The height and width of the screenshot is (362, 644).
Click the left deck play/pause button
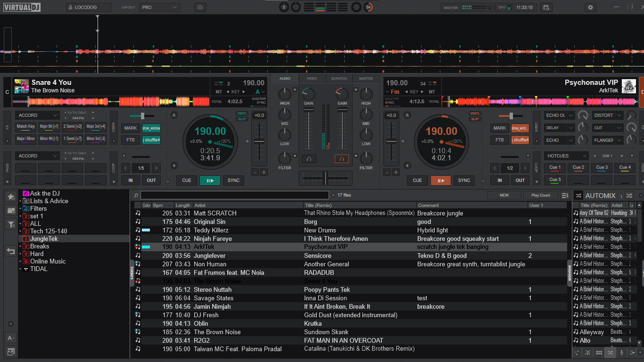pyautogui.click(x=210, y=180)
